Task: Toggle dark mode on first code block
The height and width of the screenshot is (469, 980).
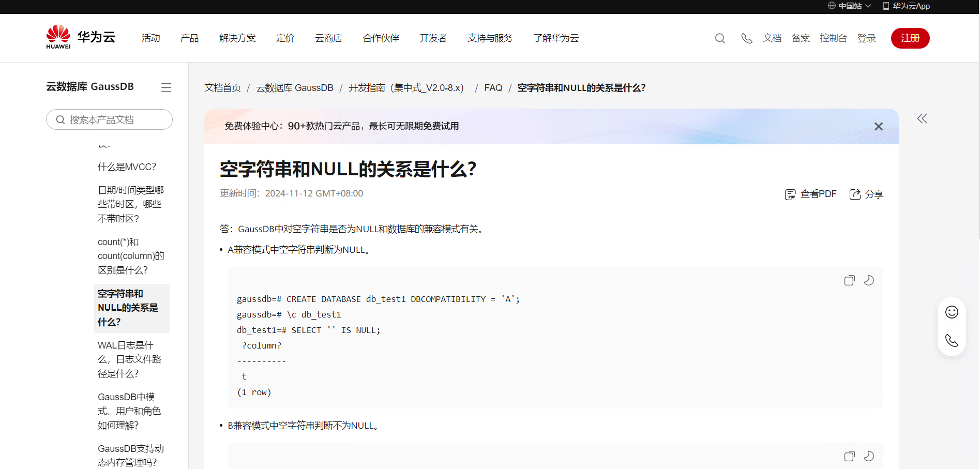Action: [869, 280]
